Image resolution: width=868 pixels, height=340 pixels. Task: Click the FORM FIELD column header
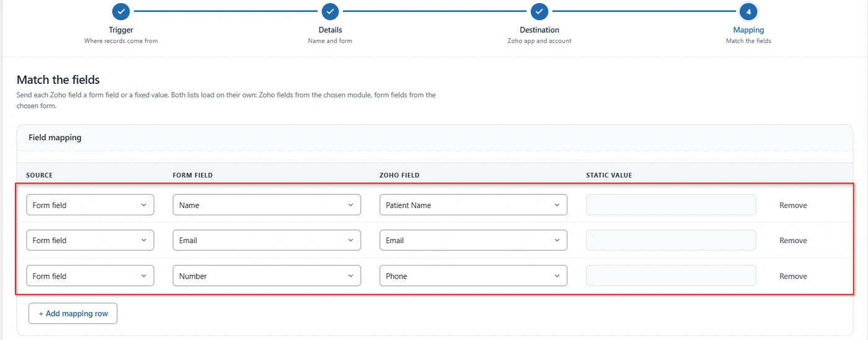[x=192, y=176]
